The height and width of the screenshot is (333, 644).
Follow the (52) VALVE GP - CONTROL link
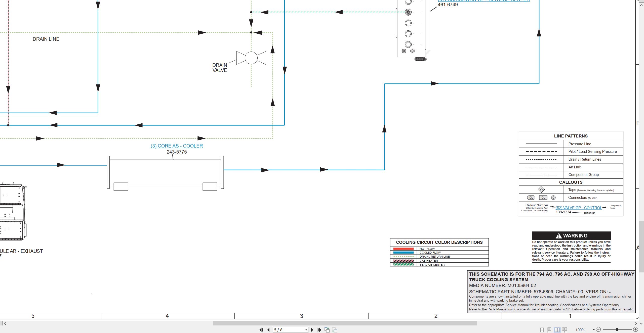pos(579,208)
